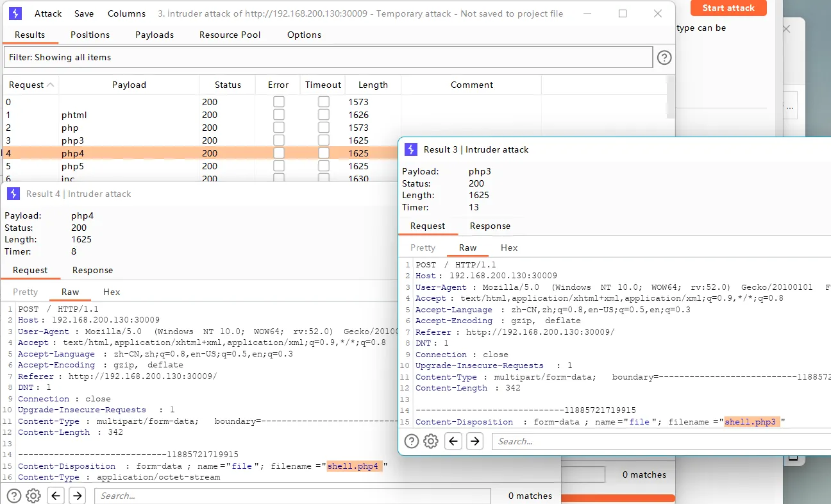Open search settings gear in Result 4 window
This screenshot has height=504, width=831.
33,496
